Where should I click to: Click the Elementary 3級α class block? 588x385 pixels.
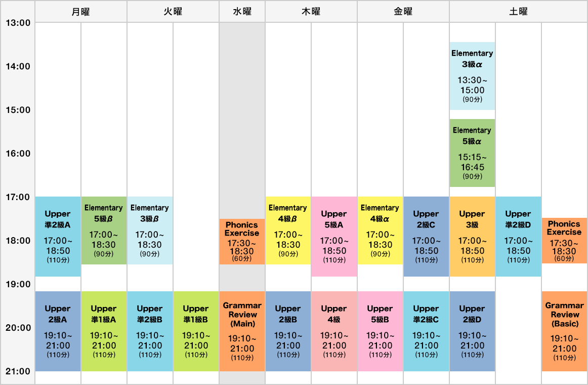point(472,76)
